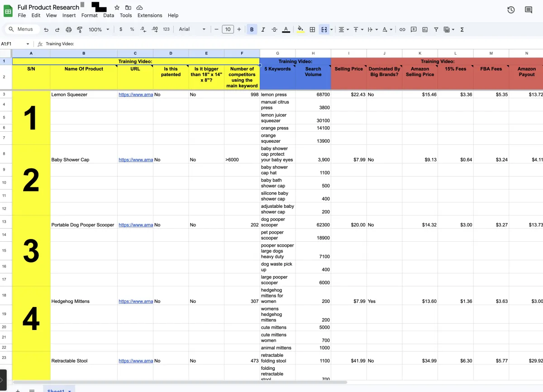Open the Format menu

pyautogui.click(x=90, y=15)
